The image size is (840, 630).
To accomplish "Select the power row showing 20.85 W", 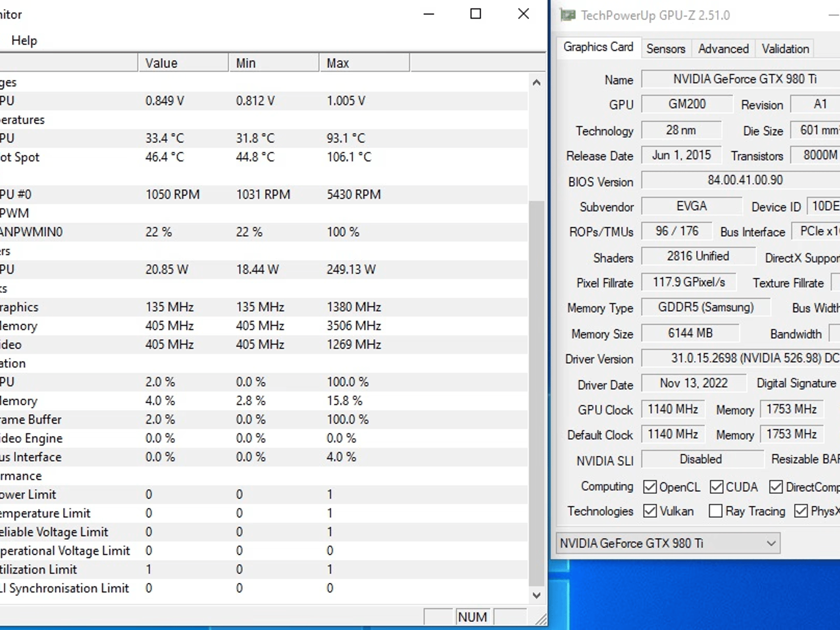I will tap(264, 269).
